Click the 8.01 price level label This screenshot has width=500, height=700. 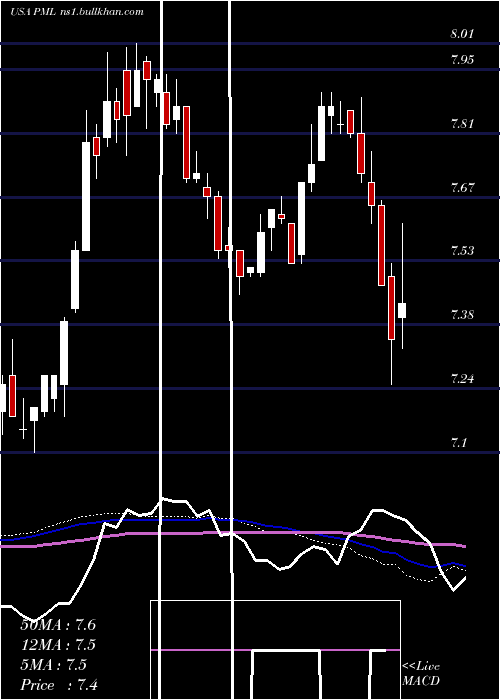pos(462,33)
